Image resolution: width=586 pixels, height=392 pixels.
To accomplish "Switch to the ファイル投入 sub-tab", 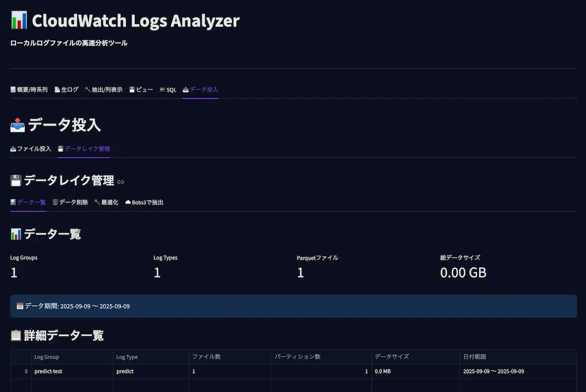I will (x=31, y=149).
